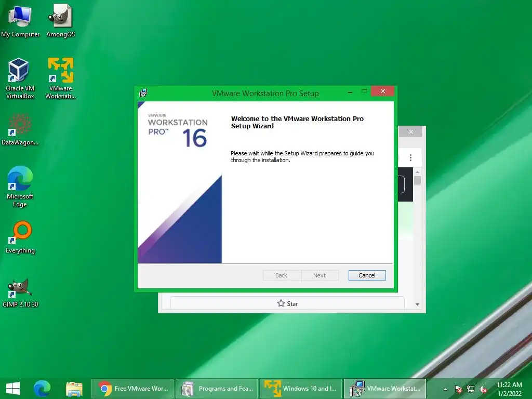Screen dimensions: 532x399
Task: Click scrollbar down arrow in background window
Action: coord(417,304)
